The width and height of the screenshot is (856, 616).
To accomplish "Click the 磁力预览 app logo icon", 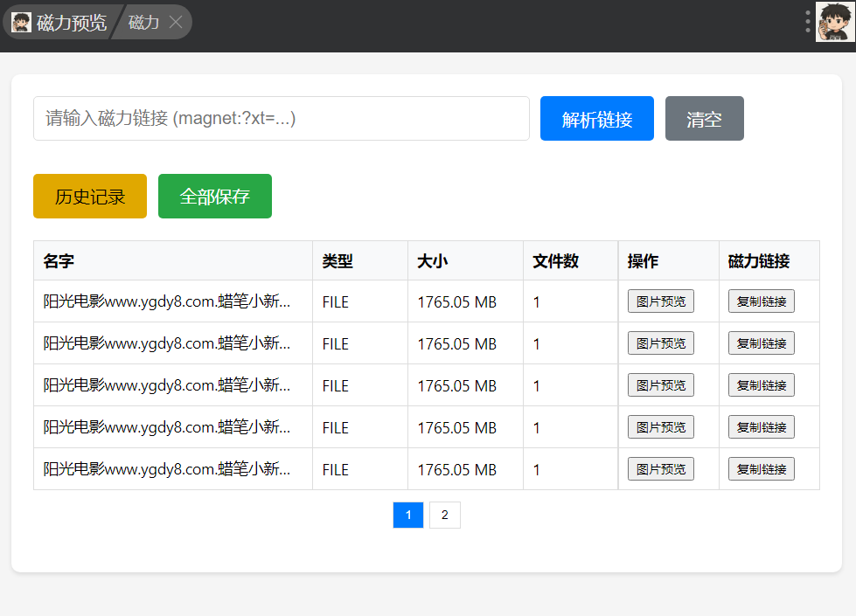I will click(x=21, y=23).
